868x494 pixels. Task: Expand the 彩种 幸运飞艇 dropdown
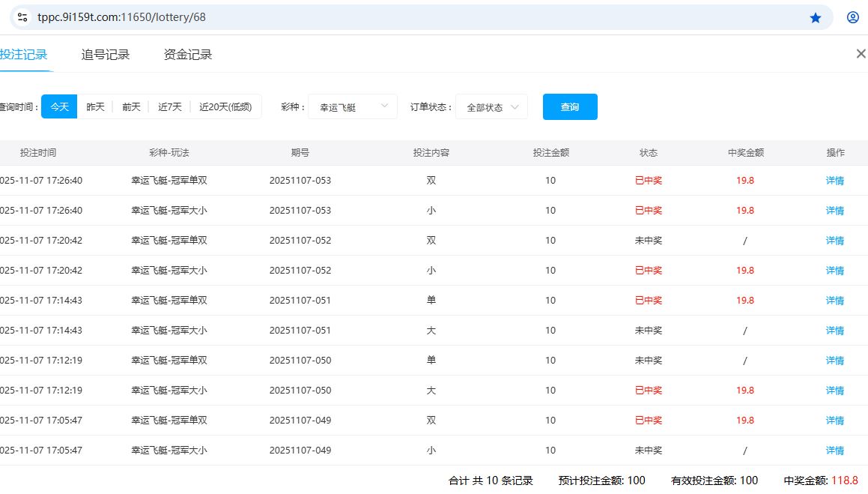coord(353,107)
